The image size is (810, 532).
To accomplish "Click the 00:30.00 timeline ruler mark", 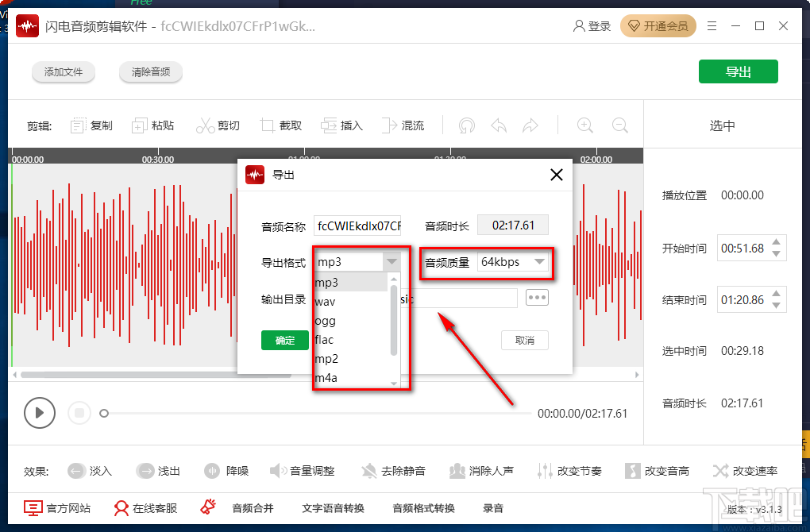I will 157,159.
